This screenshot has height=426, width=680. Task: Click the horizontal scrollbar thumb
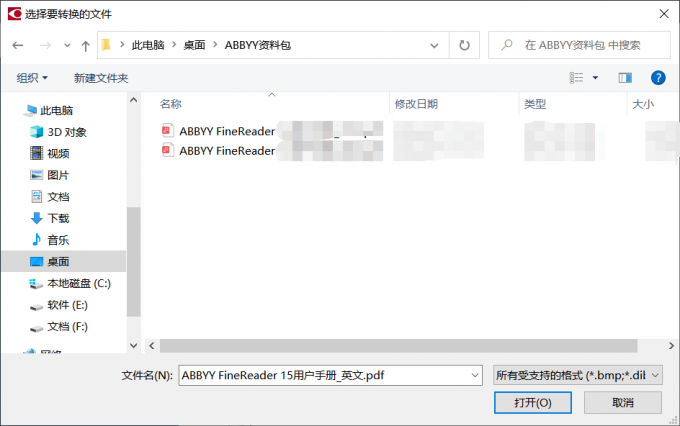click(399, 346)
